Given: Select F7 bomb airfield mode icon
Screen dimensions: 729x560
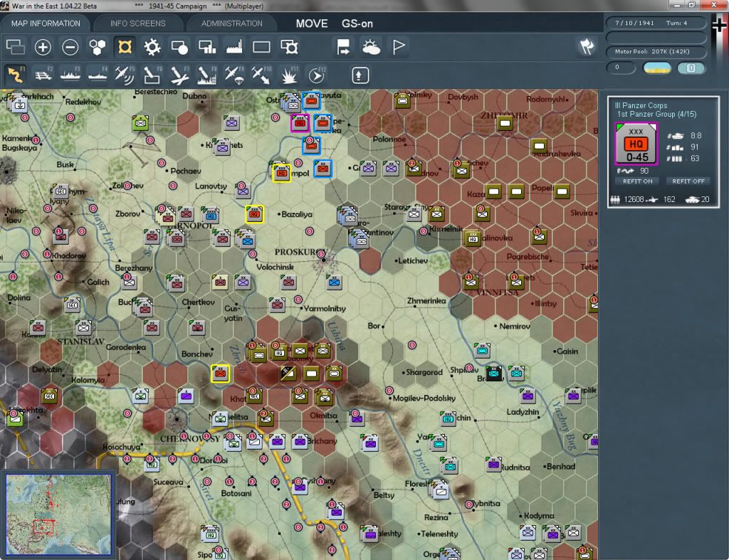Looking at the screenshot, I should pyautogui.click(x=179, y=75).
